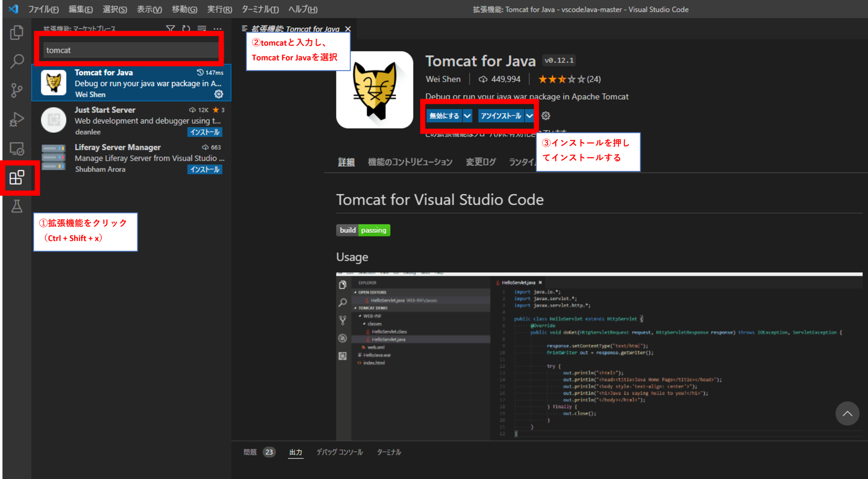The image size is (868, 479).
Task: Open manage gear on Tomcat for Java entry
Action: click(x=218, y=94)
